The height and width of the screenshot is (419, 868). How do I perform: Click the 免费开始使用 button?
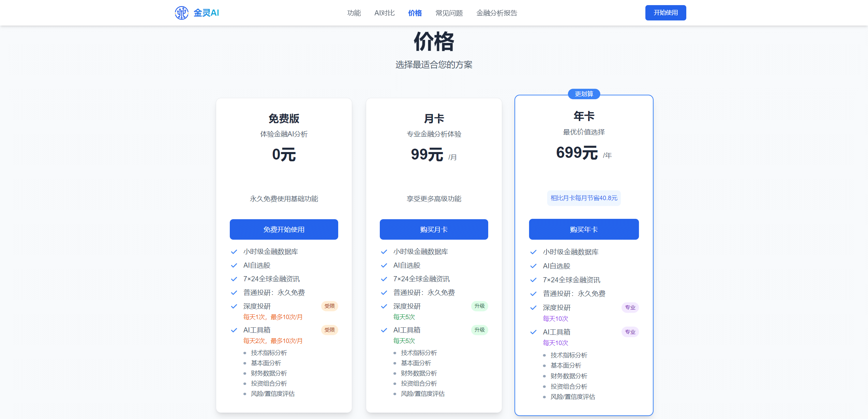point(284,229)
